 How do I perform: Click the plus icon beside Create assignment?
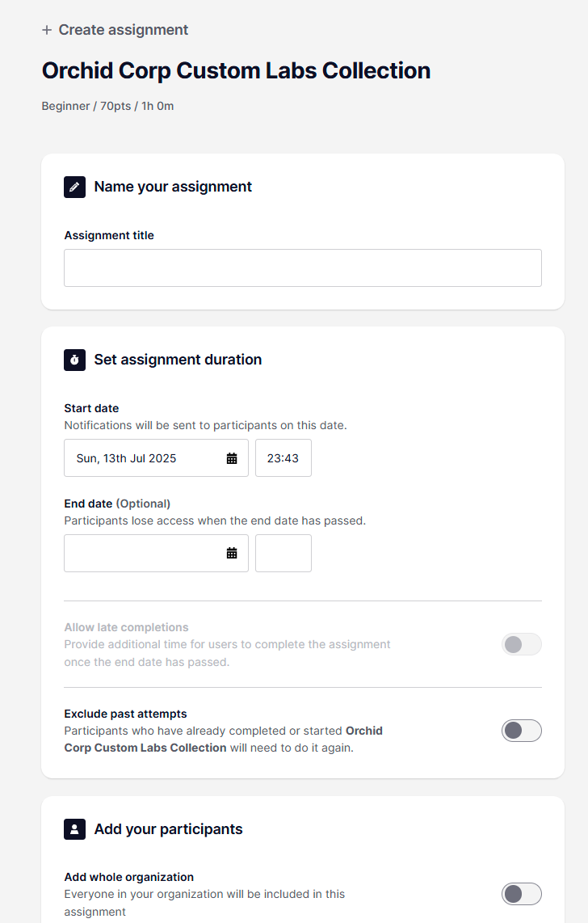pyautogui.click(x=47, y=30)
